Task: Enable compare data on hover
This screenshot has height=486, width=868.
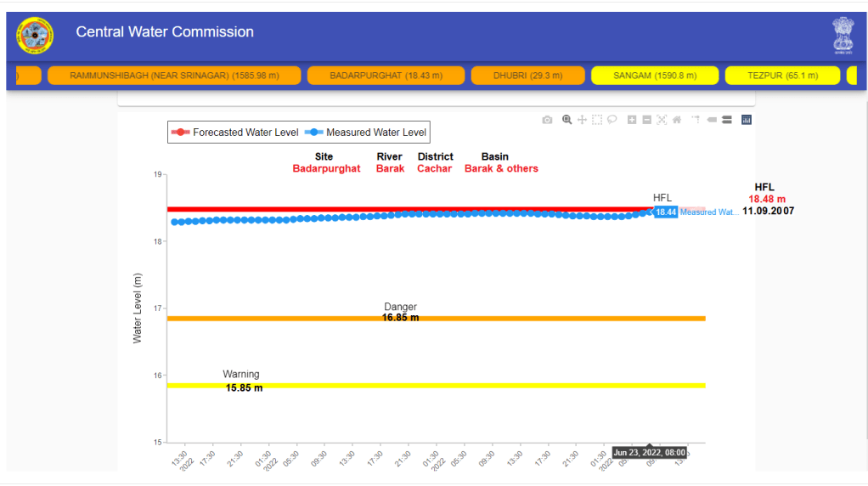Action: coord(727,120)
